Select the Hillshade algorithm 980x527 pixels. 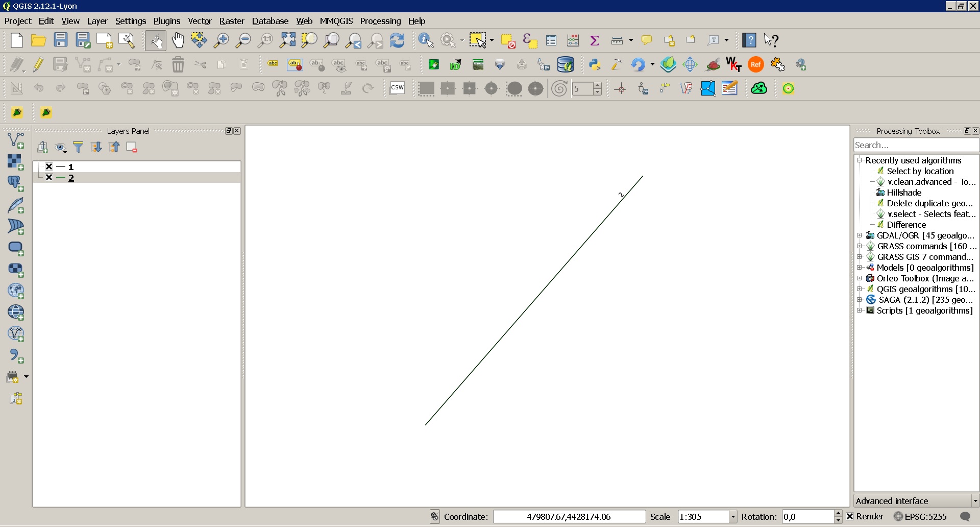pyautogui.click(x=904, y=193)
